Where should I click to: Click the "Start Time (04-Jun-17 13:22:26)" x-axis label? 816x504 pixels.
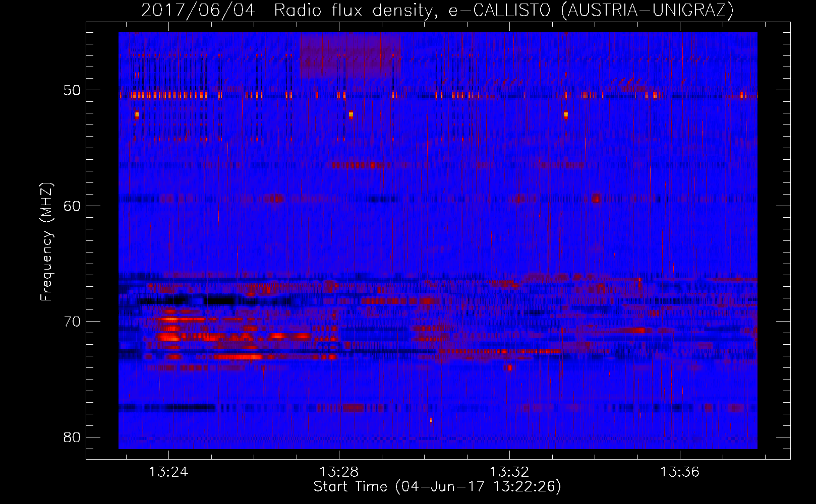[x=437, y=487]
